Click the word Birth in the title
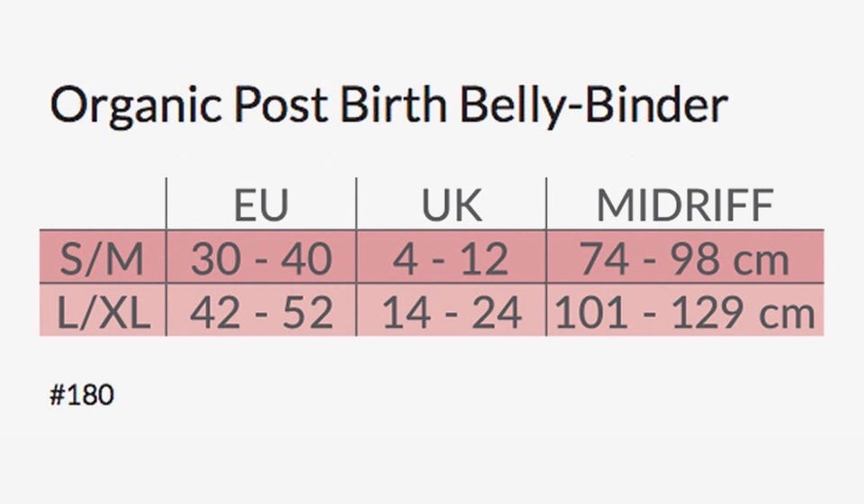Screen dimensions: 864x504 tap(393, 104)
